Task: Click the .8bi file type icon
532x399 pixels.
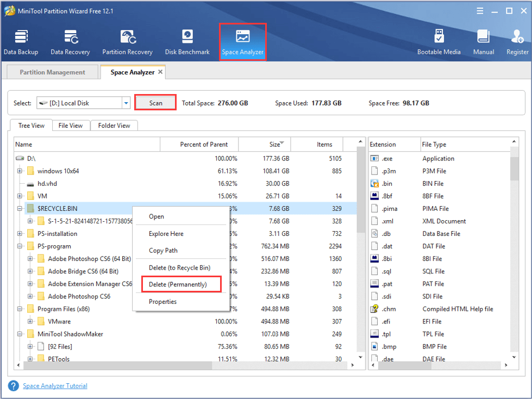Action: pos(374,259)
